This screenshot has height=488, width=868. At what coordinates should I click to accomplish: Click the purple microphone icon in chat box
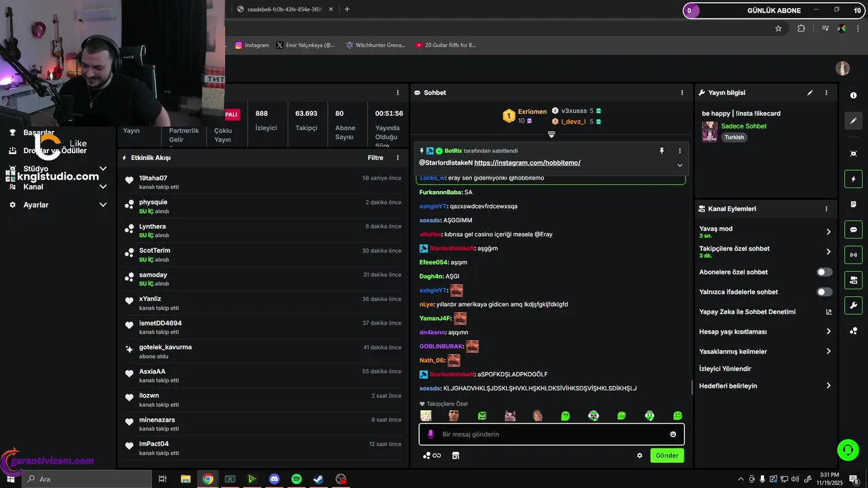pyautogui.click(x=430, y=434)
